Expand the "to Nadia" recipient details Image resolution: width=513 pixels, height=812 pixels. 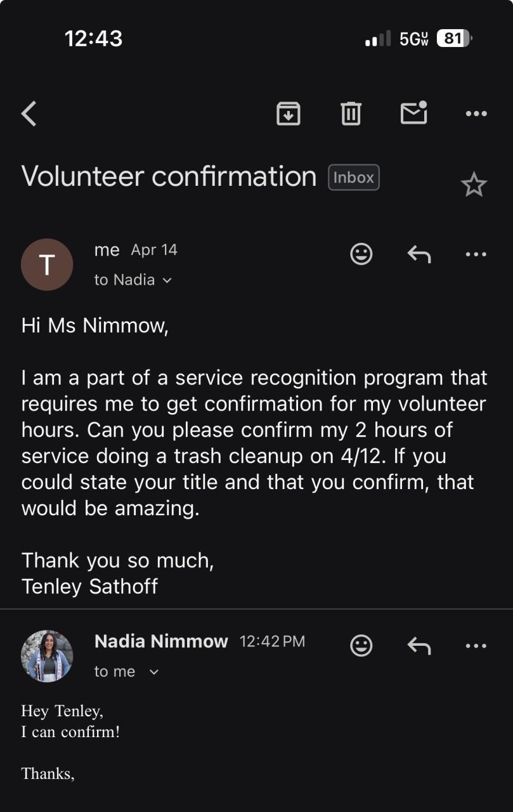click(x=167, y=280)
